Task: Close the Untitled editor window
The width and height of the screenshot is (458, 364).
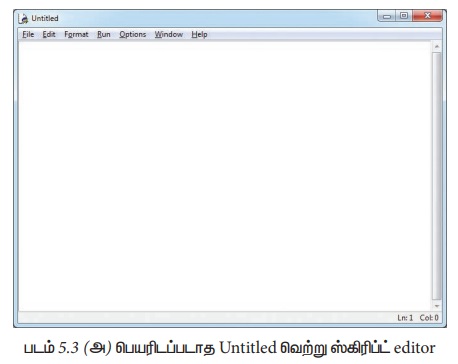Action: point(427,16)
